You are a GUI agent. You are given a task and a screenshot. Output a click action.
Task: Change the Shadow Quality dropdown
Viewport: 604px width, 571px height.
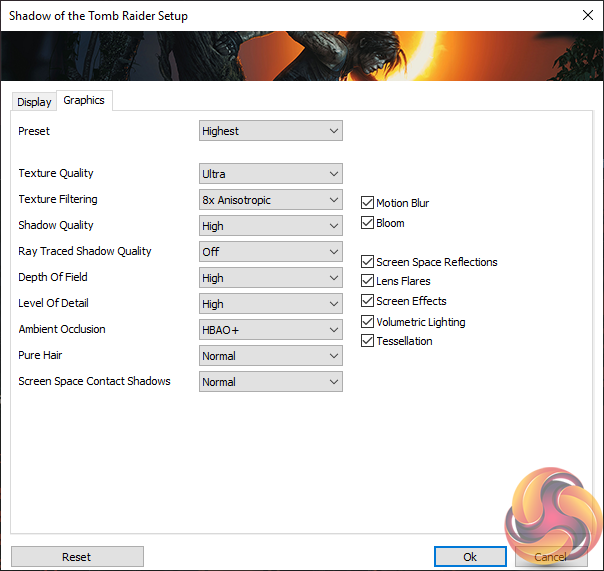coord(270,226)
